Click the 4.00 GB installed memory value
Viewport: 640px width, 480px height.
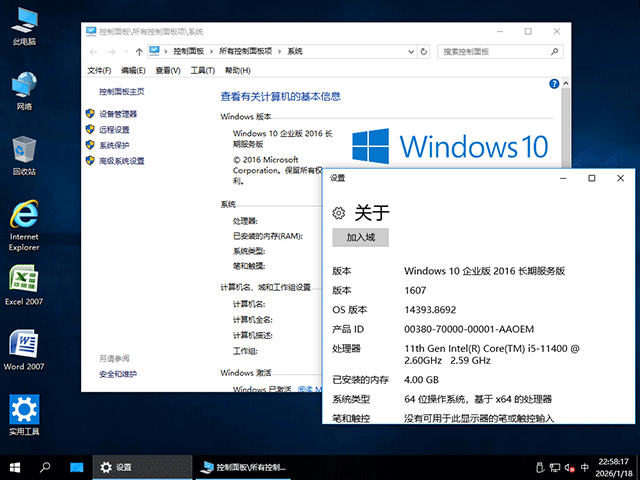pos(421,380)
